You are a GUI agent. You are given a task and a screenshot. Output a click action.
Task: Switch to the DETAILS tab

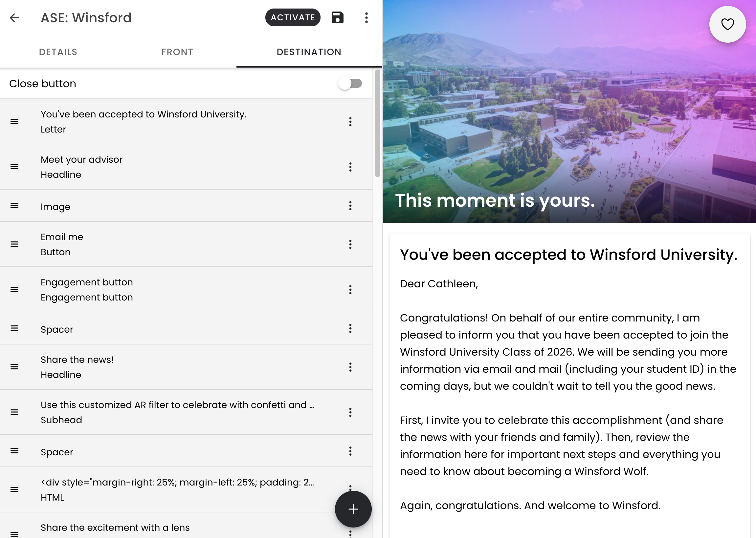[58, 52]
